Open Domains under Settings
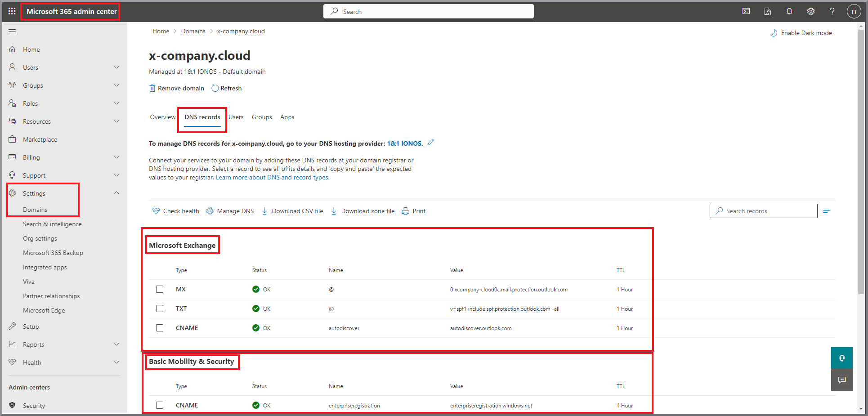Screen dimensions: 868x416 click(35, 210)
